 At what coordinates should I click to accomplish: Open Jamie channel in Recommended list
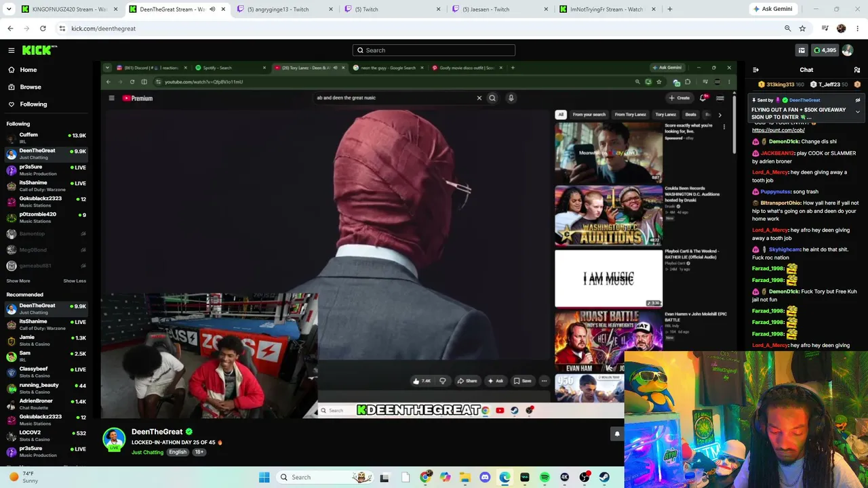(46, 340)
